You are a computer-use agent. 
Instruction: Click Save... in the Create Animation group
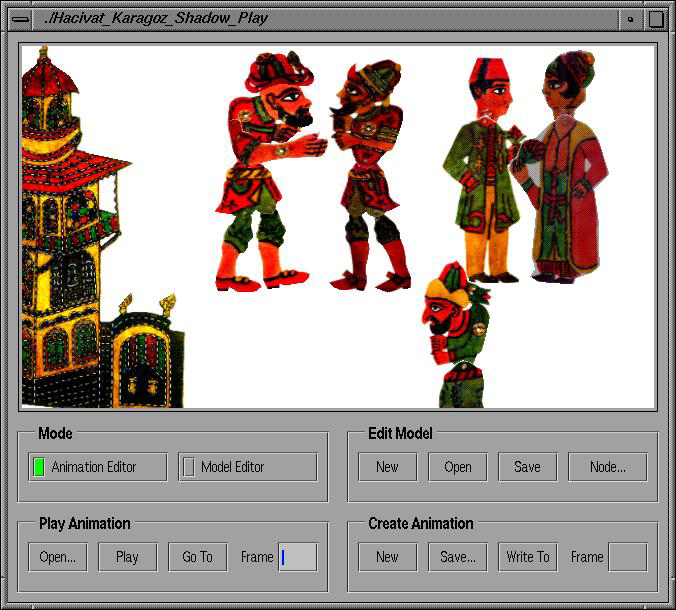458,557
